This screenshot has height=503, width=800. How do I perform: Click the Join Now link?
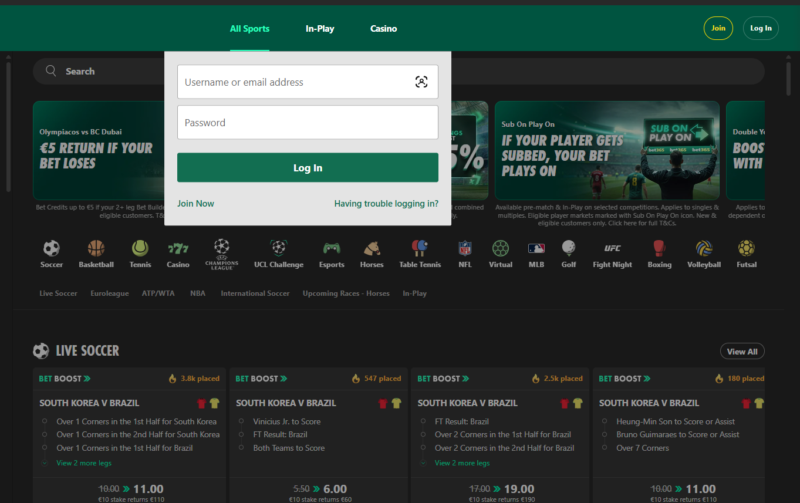tap(195, 204)
